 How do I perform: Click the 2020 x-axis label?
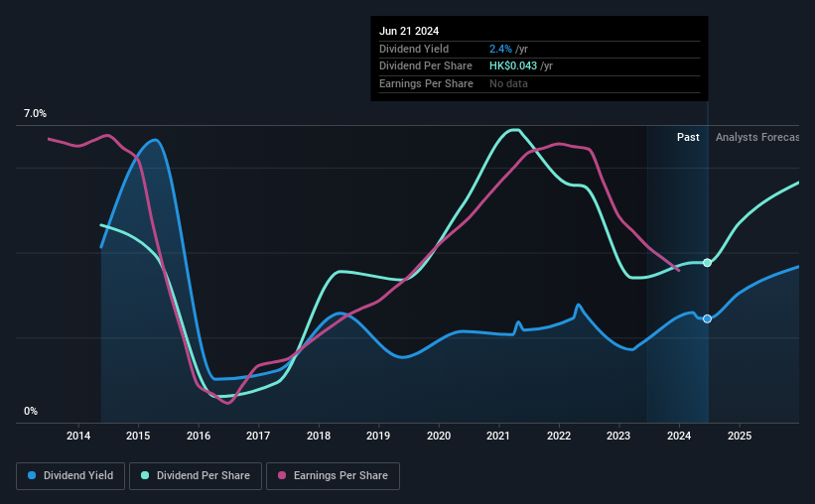click(x=439, y=436)
